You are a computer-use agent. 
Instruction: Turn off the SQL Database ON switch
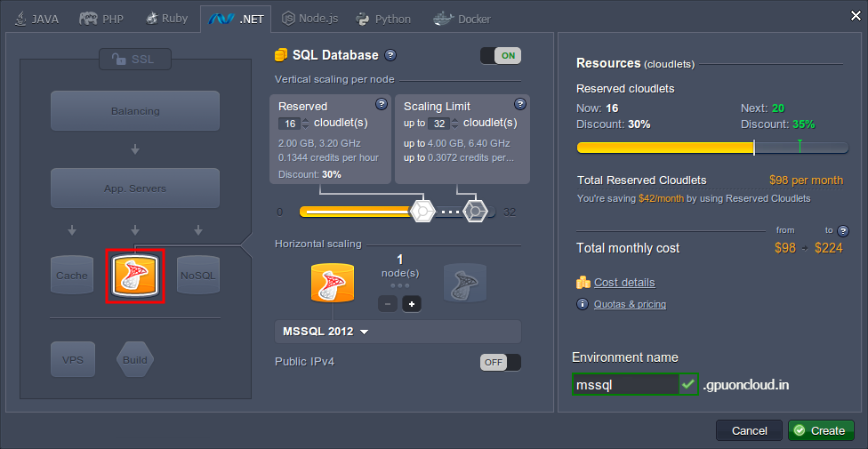click(x=500, y=55)
